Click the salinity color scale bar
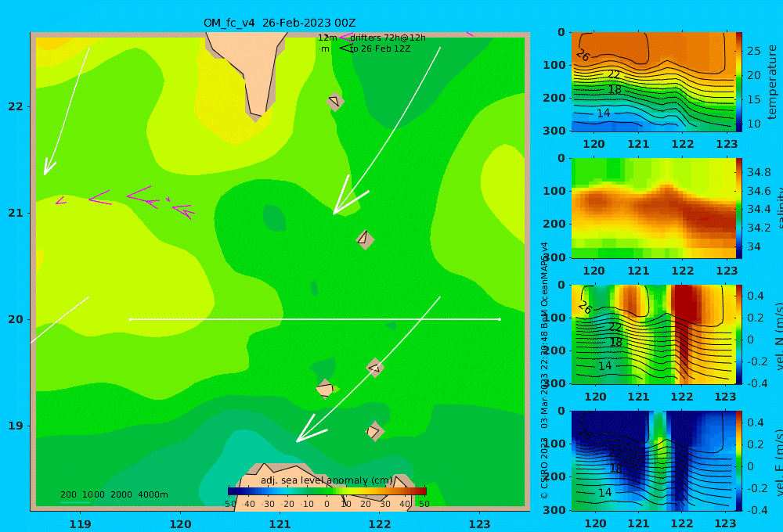 click(x=739, y=208)
